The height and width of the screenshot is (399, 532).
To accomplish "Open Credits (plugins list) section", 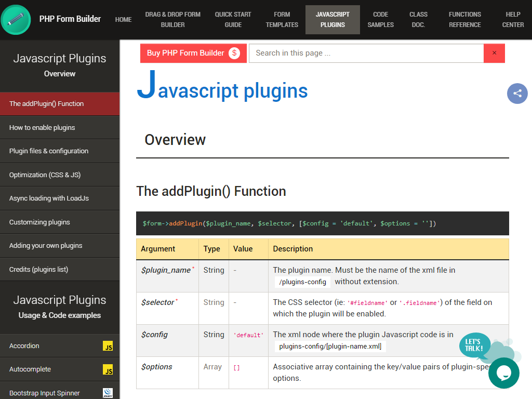I will coord(60,270).
